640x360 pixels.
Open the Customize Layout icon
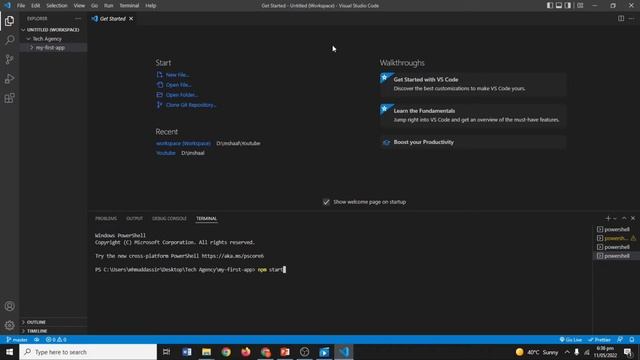coord(580,5)
